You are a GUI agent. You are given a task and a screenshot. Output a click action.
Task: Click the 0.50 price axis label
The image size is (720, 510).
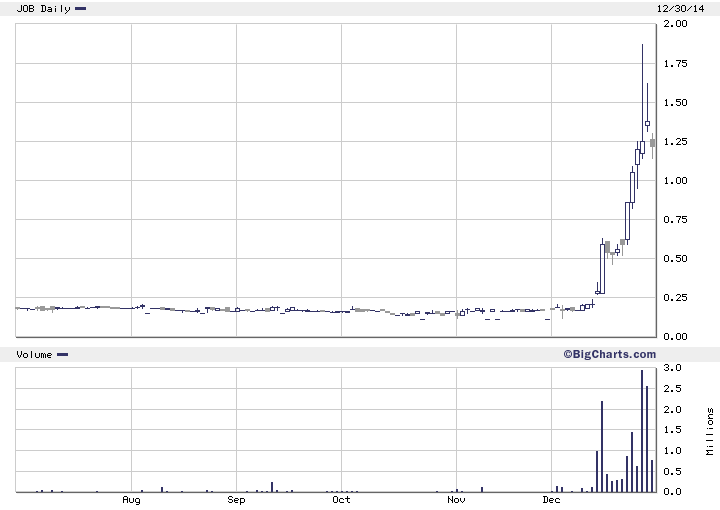click(x=675, y=258)
